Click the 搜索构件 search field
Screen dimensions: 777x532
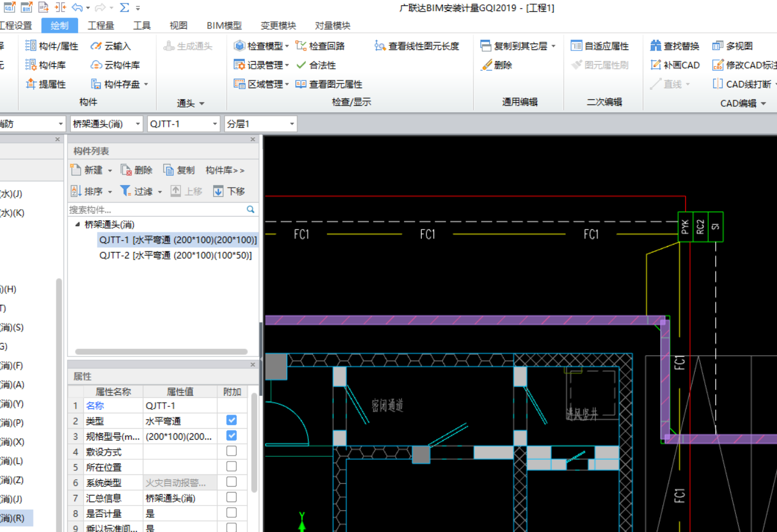tap(157, 210)
